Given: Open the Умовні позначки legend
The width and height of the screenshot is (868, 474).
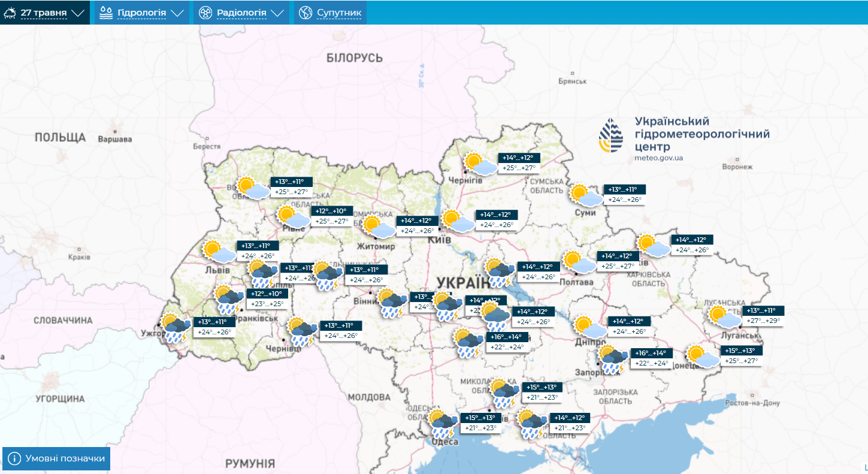Looking at the screenshot, I should [57, 458].
